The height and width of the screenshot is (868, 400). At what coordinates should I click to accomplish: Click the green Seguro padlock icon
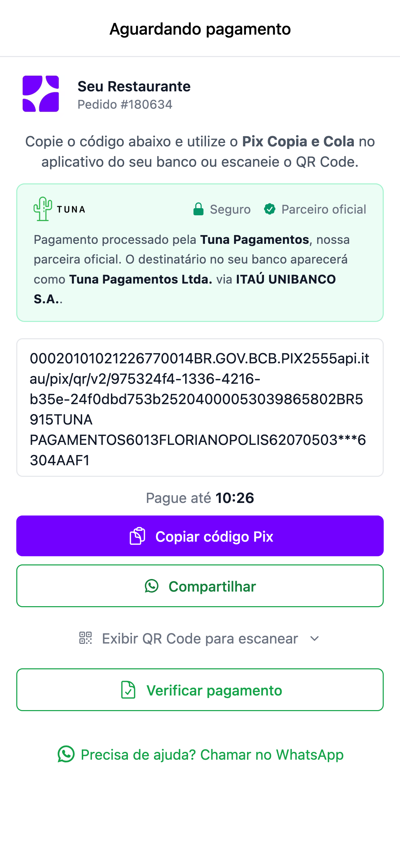198,209
